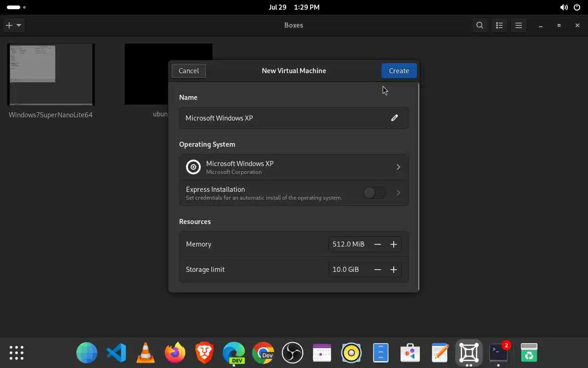Click the Boxes icon in dock
The height and width of the screenshot is (368, 588).
tap(469, 353)
